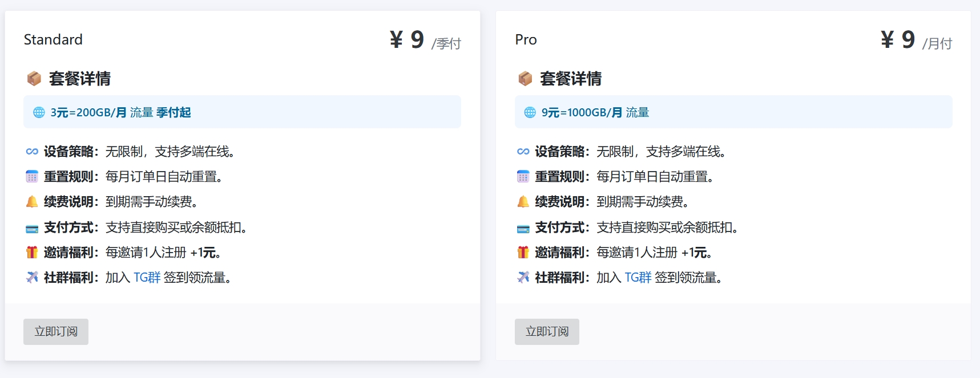Open the TG群 link in Standard card
The height and width of the screenshot is (378, 980).
click(147, 278)
